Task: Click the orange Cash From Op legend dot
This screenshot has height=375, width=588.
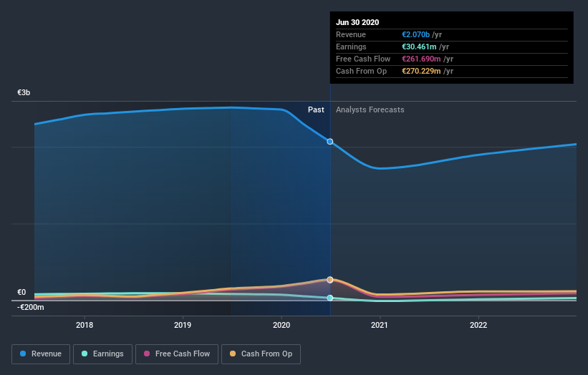Action: coord(233,354)
